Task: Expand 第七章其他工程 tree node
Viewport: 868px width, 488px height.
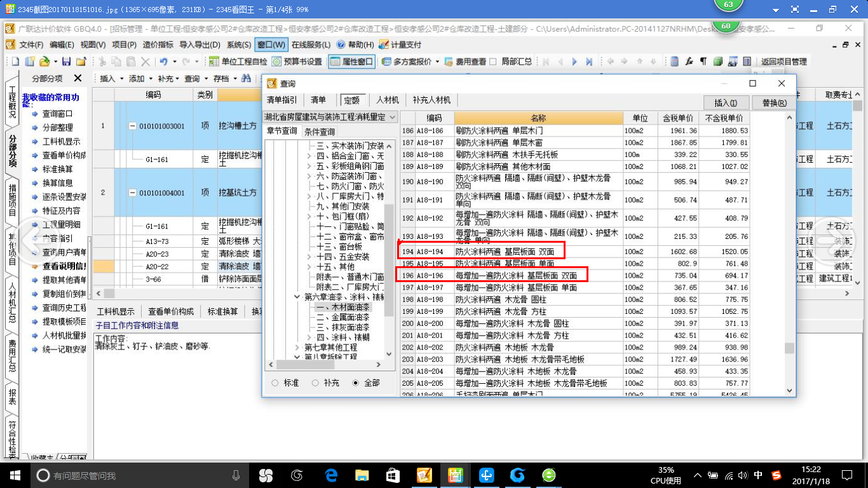Action: pos(297,348)
